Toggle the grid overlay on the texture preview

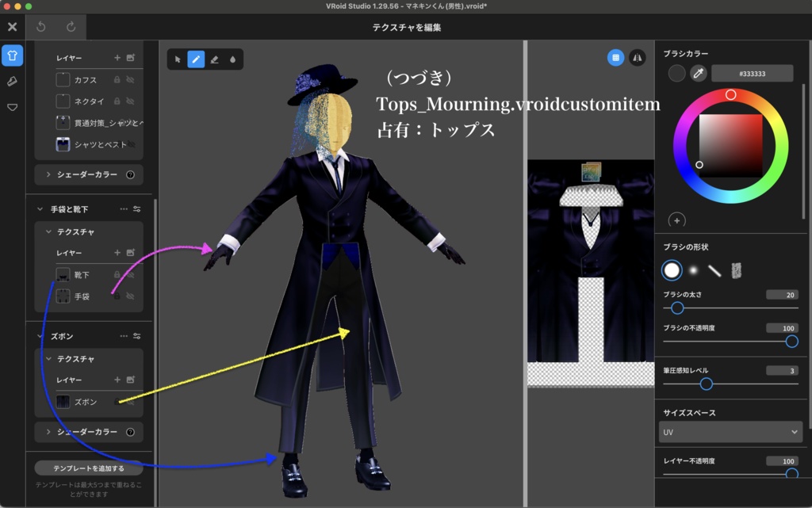[x=615, y=58]
